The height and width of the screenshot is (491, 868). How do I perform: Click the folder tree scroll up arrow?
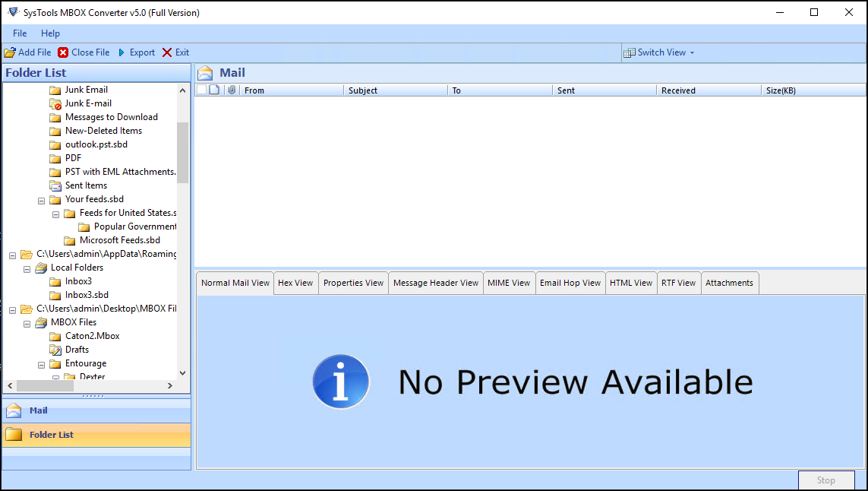183,90
